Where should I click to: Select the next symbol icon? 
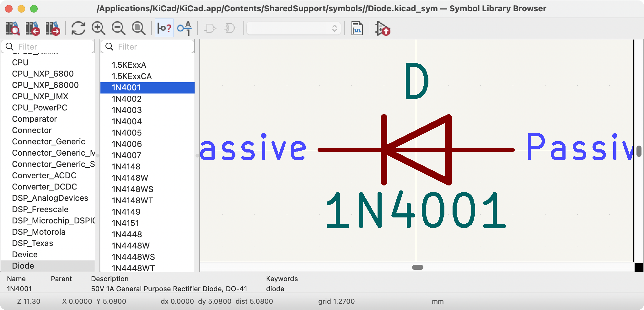pyautogui.click(x=53, y=28)
